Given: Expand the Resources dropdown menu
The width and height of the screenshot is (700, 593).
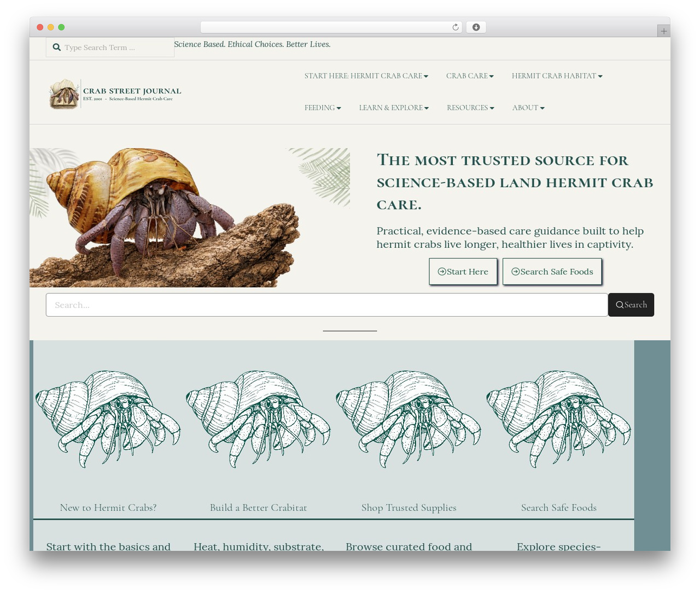Looking at the screenshot, I should point(470,108).
